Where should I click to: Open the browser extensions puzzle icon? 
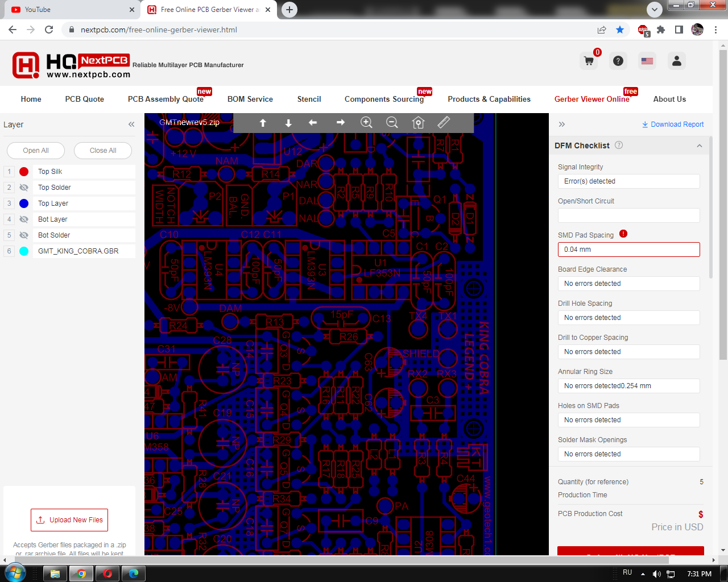point(661,30)
